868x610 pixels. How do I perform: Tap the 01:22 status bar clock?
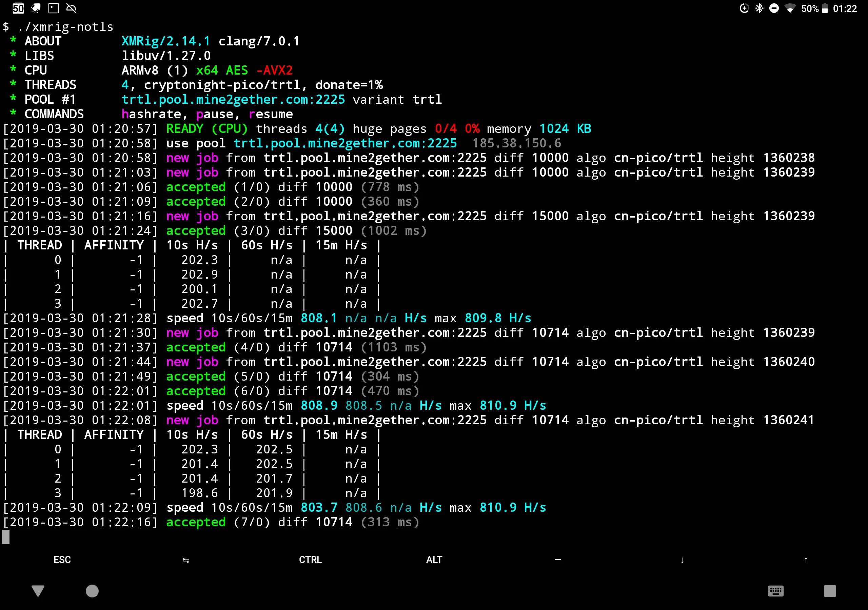(845, 8)
